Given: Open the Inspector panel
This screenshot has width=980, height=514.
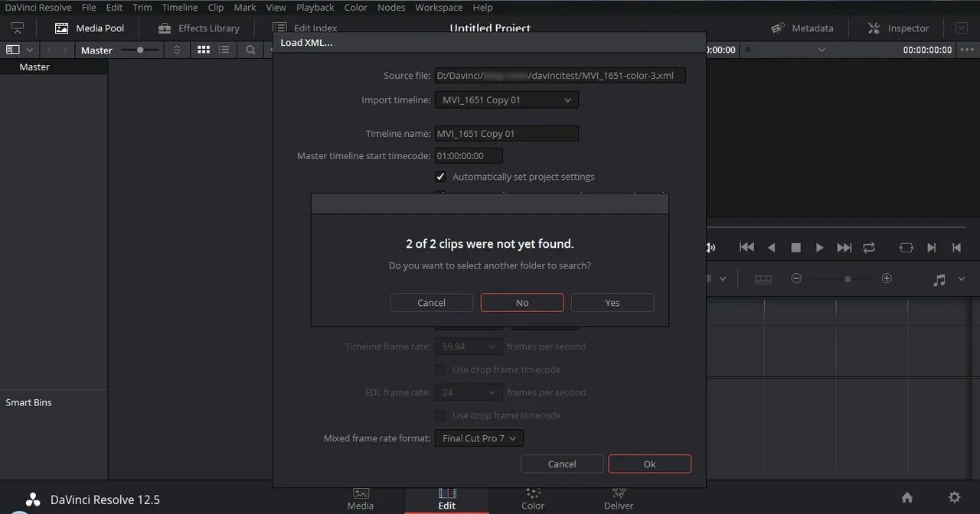Looking at the screenshot, I should point(898,28).
